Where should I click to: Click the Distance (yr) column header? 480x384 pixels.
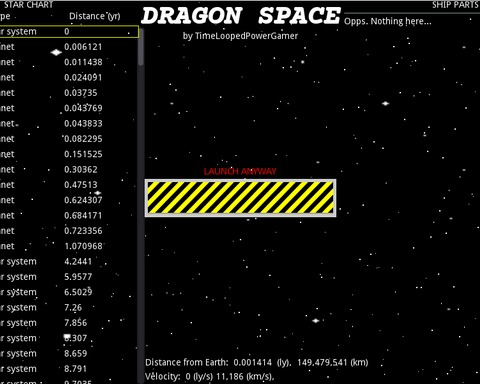point(95,16)
